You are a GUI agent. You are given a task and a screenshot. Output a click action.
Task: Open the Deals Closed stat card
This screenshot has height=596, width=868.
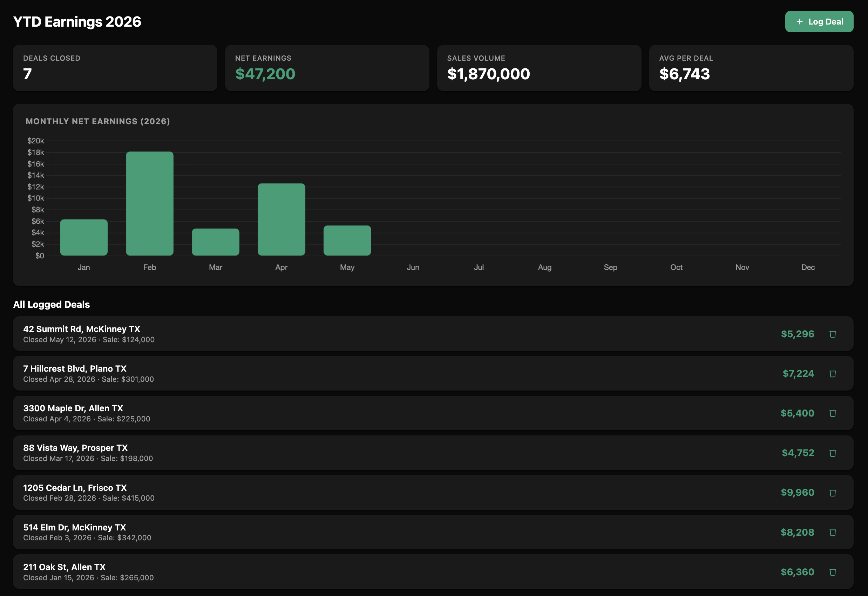tap(115, 68)
